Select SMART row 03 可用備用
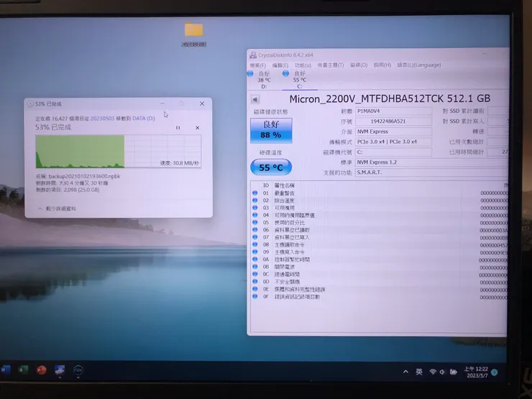 [x=380, y=208]
